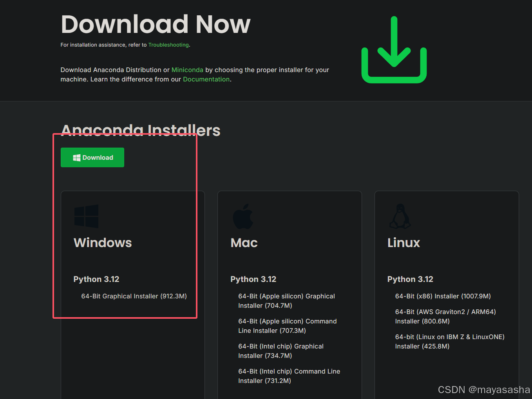Image resolution: width=532 pixels, height=399 pixels.
Task: Download Mac Apple silicon Command Line Installer (707.3M)
Action: (288, 326)
